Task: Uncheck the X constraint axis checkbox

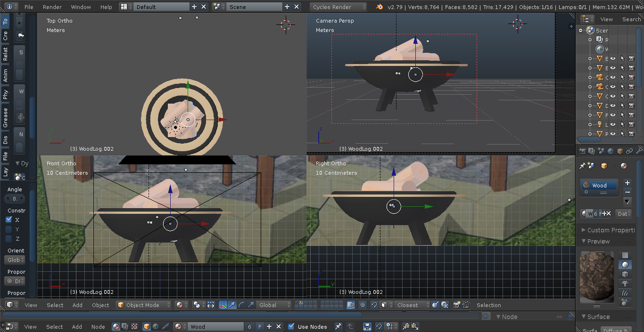Action: click(9, 219)
